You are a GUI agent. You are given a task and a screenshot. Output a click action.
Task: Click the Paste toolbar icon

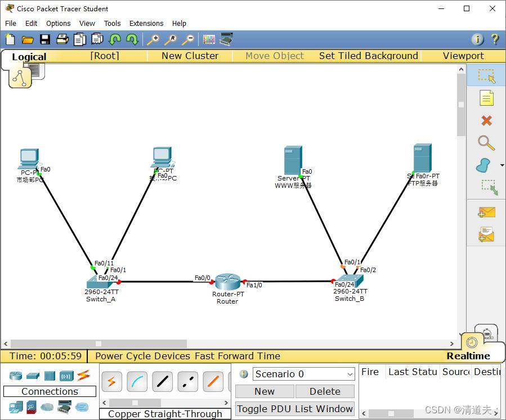[x=97, y=39]
